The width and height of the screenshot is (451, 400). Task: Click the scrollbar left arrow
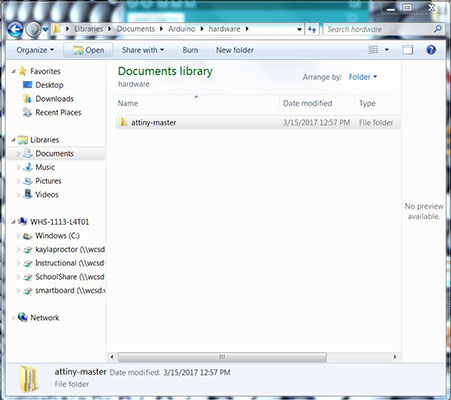[x=112, y=357]
